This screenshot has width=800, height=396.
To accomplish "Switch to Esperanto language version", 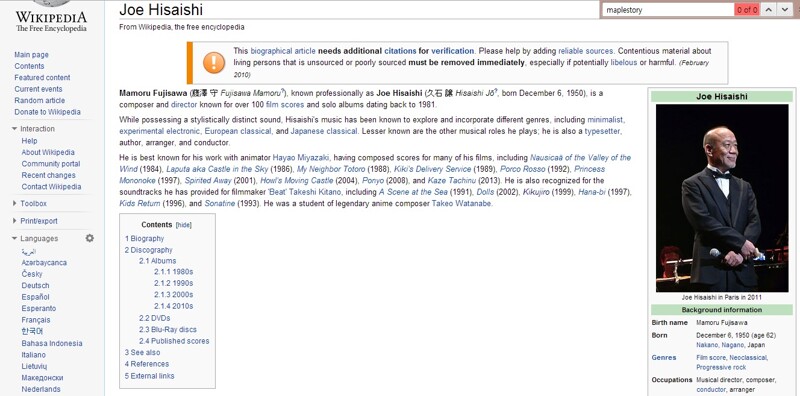I will (x=39, y=308).
